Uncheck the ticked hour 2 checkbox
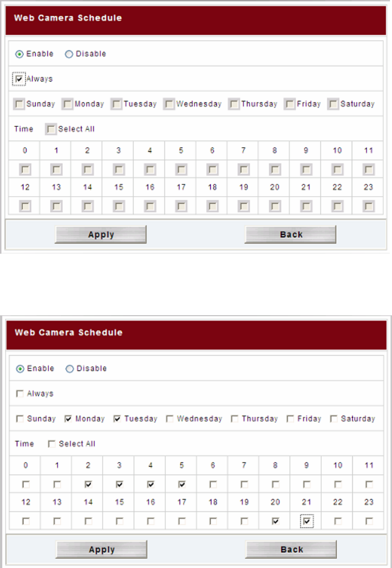392x568 pixels. 89,485
